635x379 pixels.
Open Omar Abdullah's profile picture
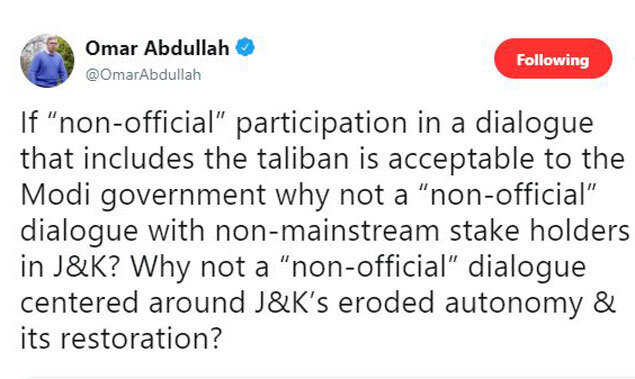(47, 61)
